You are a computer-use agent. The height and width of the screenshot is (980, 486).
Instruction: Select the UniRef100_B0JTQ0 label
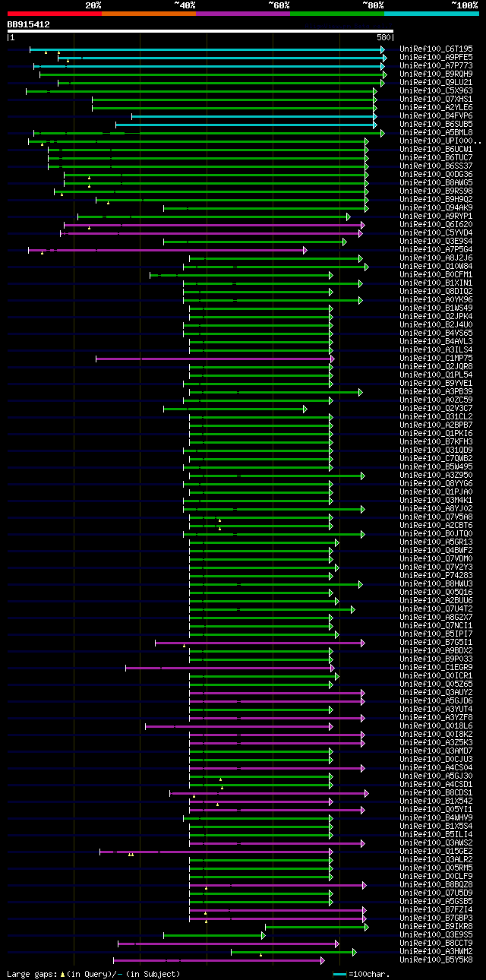click(436, 533)
